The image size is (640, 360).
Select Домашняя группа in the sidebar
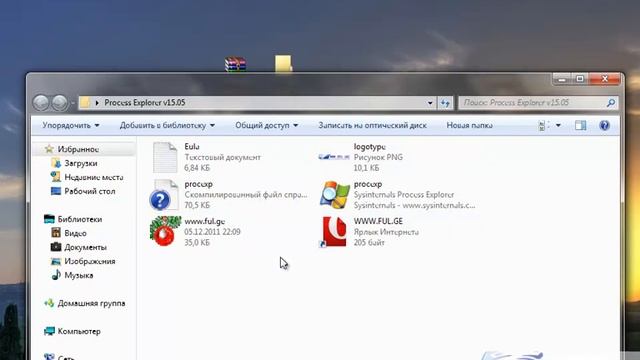coord(91,303)
